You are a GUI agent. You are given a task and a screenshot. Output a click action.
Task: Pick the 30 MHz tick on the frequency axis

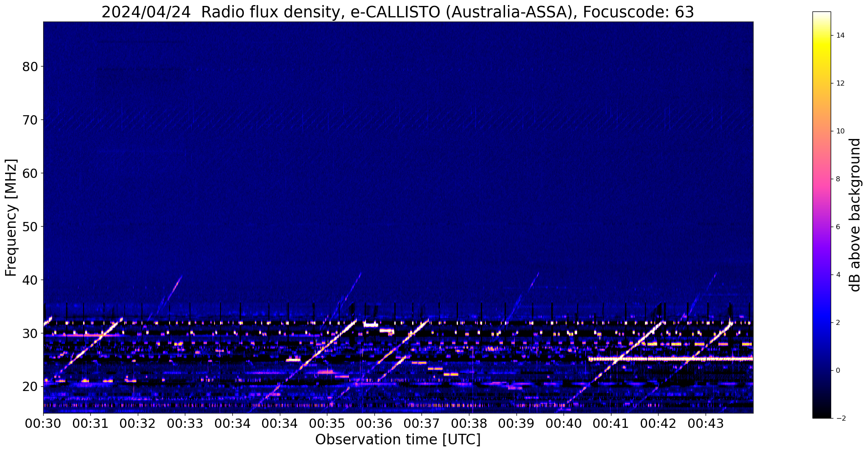(x=30, y=333)
